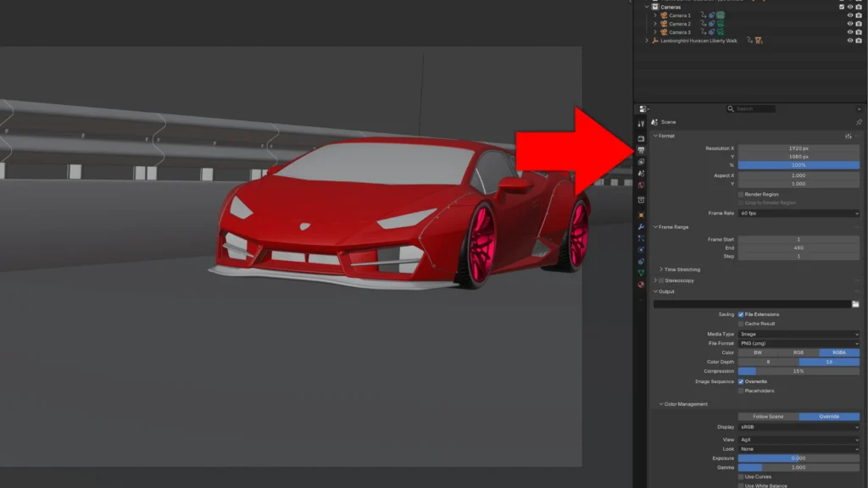The width and height of the screenshot is (868, 488).
Task: Exclude Cameras collection from view layer checkbox
Action: 842,7
